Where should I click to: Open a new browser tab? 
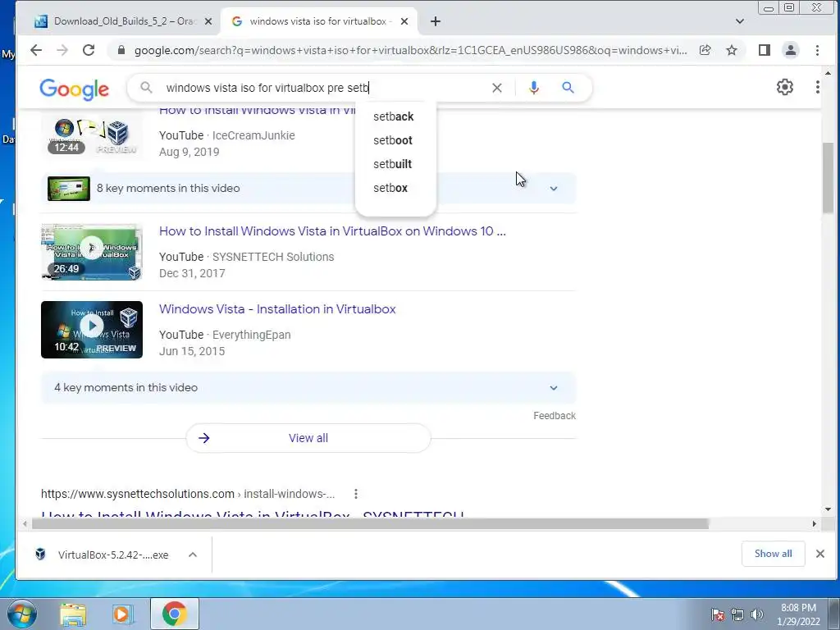tap(436, 21)
